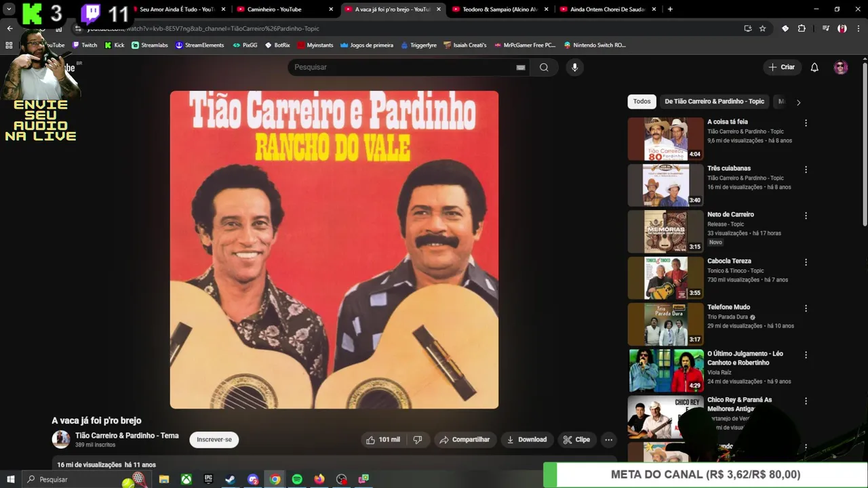Open the PixGG bookmark
Image resolution: width=868 pixels, height=488 pixels.
[245, 45]
